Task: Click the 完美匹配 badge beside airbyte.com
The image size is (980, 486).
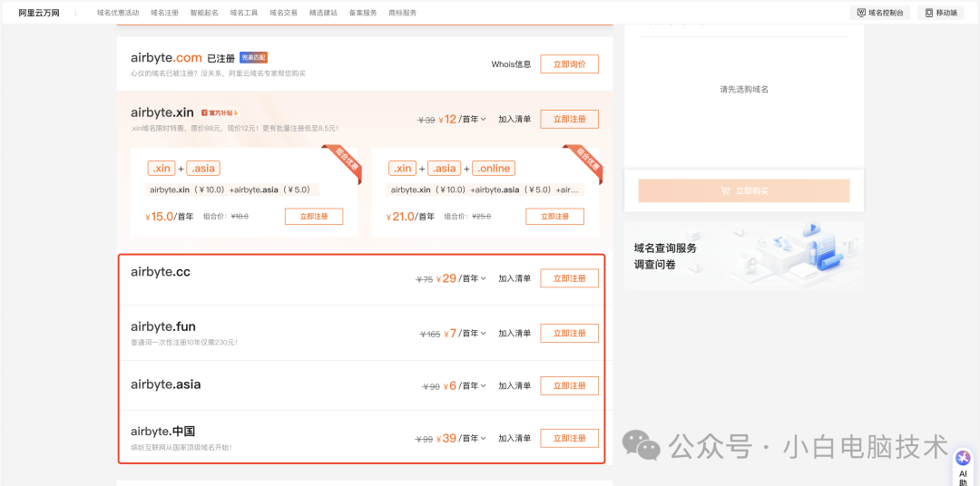Action: [x=254, y=57]
